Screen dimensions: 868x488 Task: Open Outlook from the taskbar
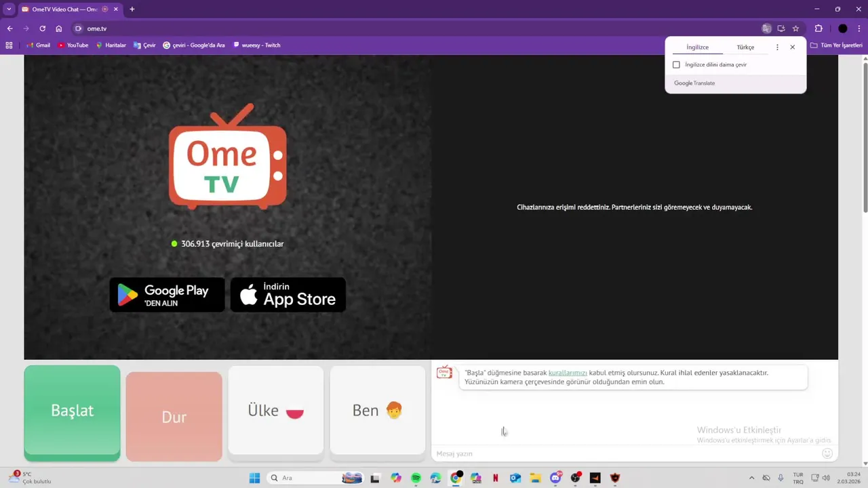click(x=515, y=478)
